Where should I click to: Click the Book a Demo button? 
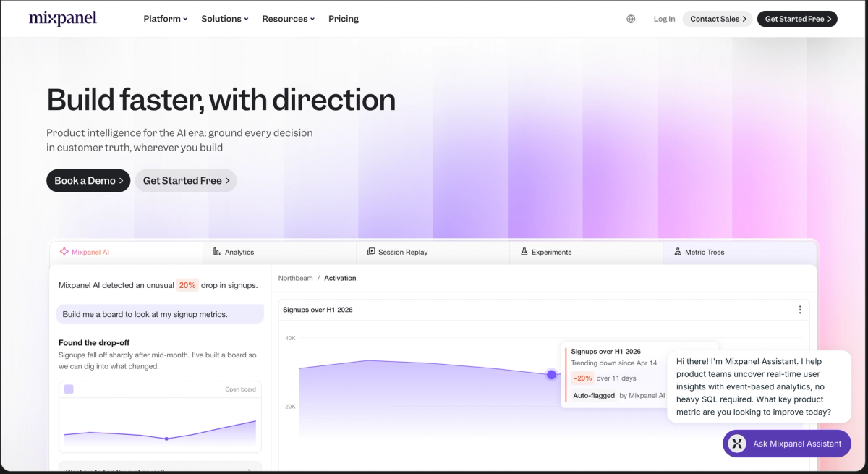[x=88, y=181]
